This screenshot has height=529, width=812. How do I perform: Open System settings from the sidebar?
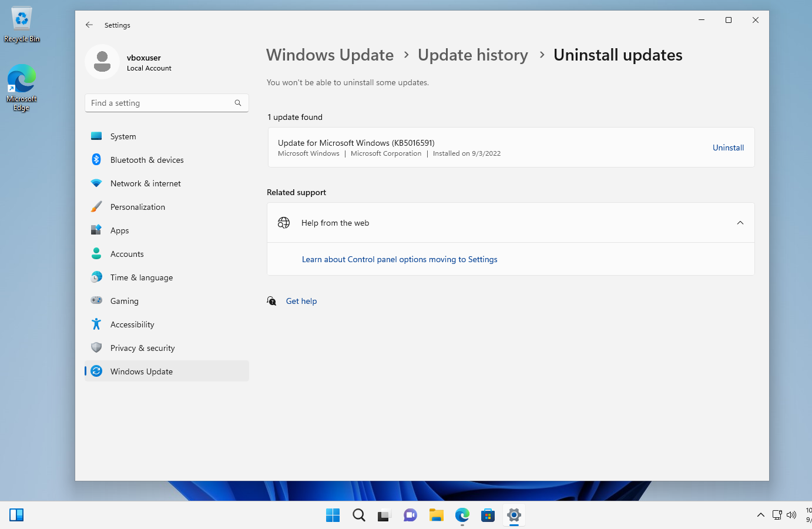point(123,136)
